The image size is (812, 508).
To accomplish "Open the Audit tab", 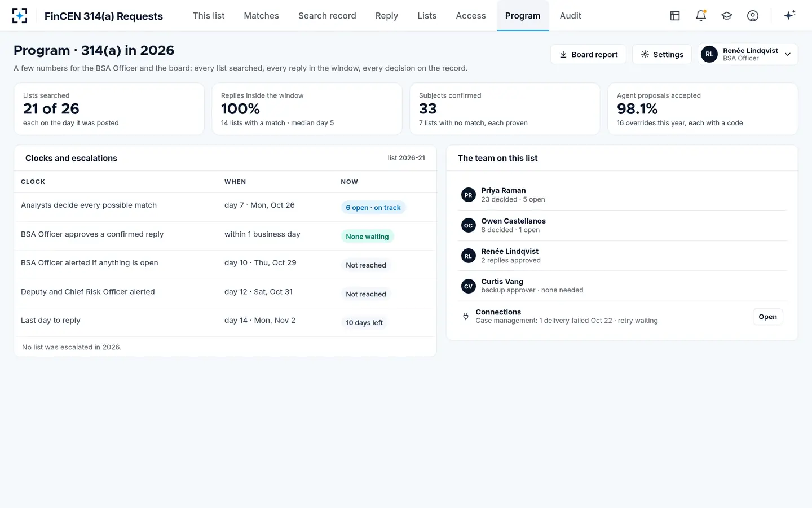I will tap(570, 16).
